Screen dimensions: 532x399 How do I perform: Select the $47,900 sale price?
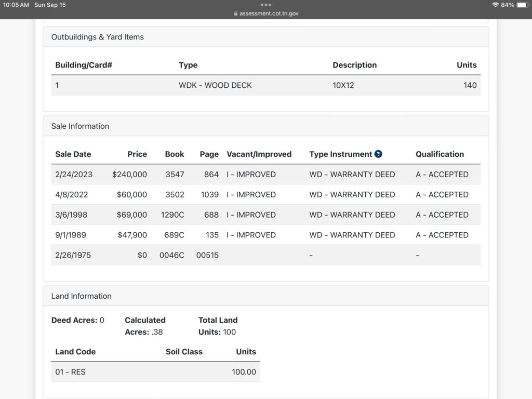click(132, 235)
